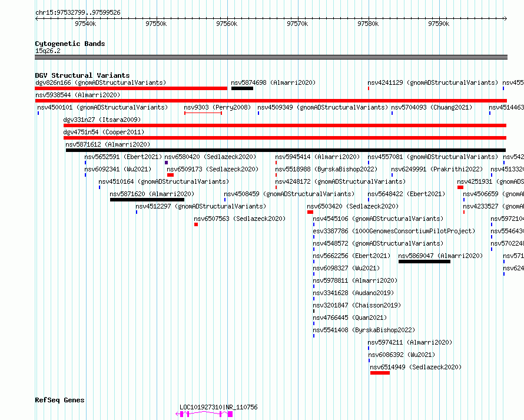Open nsv5518988 (ByrskaBishop2022) variant
The image size is (524, 420).
point(326,169)
